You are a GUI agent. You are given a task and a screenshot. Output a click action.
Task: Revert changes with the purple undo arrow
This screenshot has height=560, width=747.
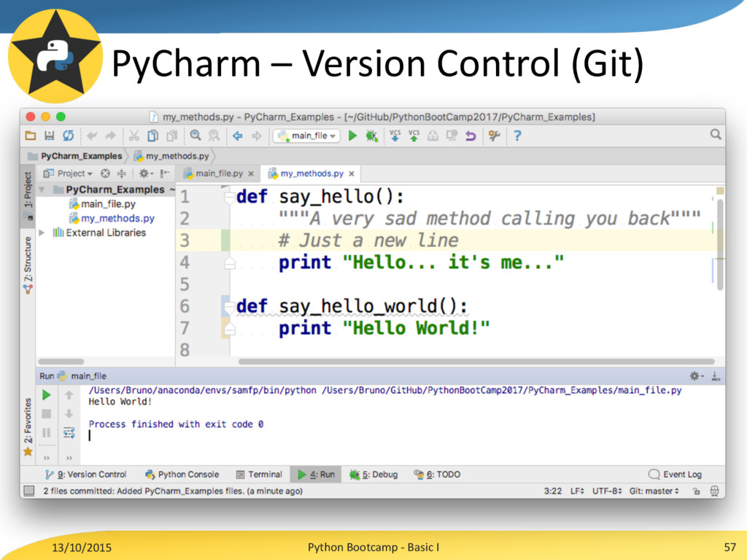pyautogui.click(x=471, y=136)
